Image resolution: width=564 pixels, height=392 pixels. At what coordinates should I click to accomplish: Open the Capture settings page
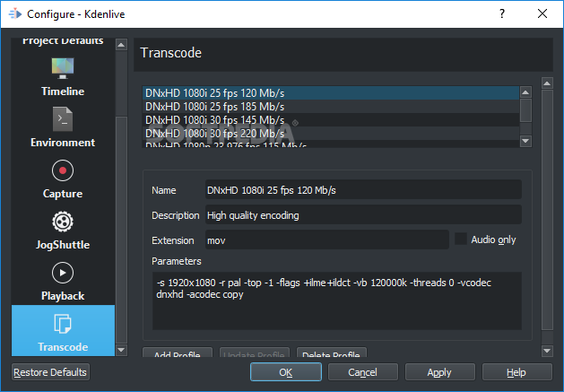point(63,179)
